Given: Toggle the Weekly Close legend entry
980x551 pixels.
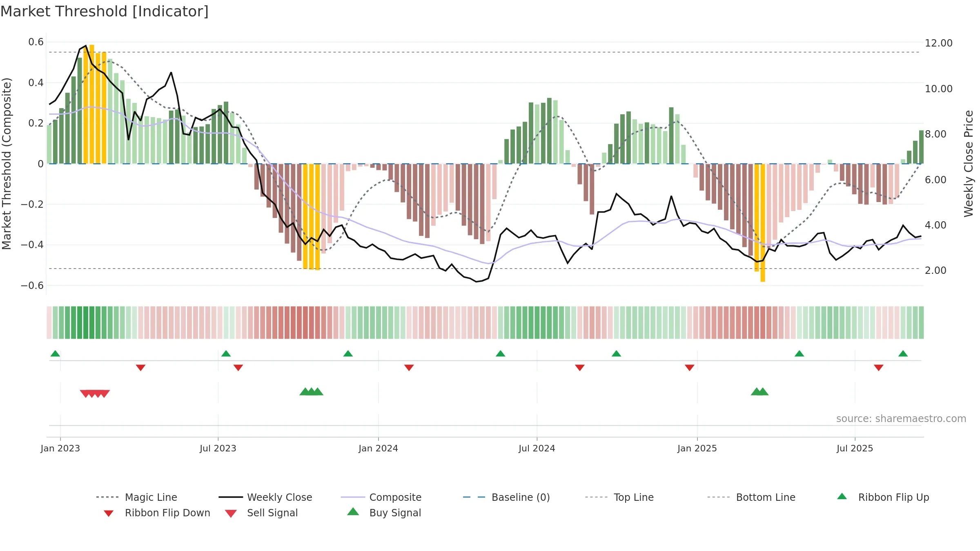Looking at the screenshot, I should [265, 497].
